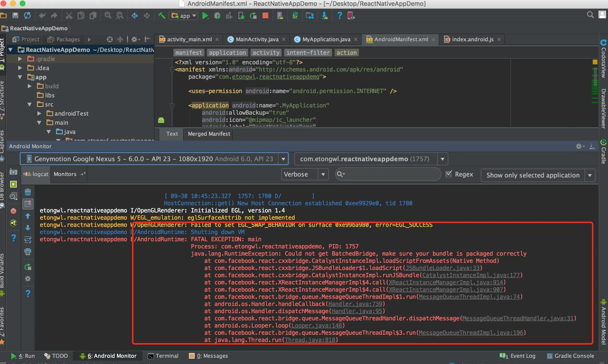This screenshot has height=364, width=608.
Task: Take a Screen Capture with camera icon
Action: pyautogui.click(x=13, y=172)
